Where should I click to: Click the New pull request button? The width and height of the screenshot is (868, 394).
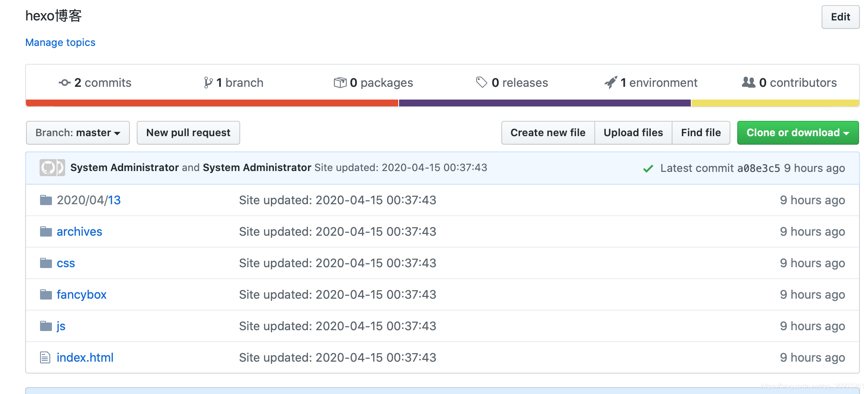[188, 133]
